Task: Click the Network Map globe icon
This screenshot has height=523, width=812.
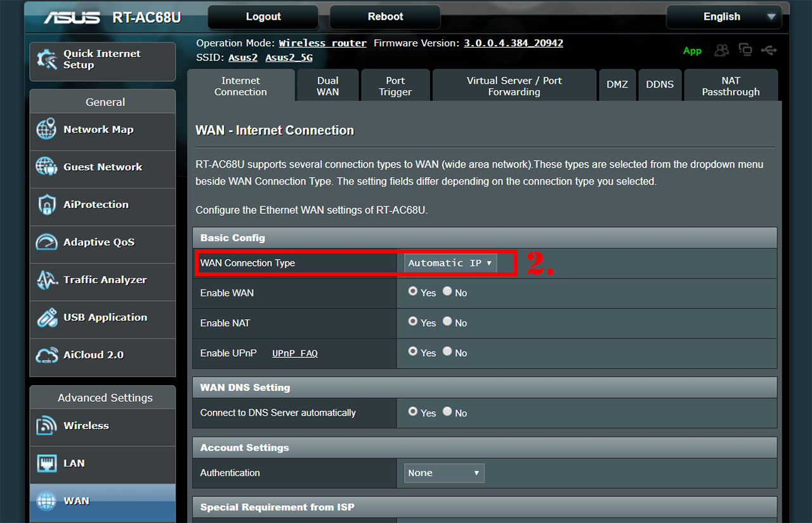Action: pyautogui.click(x=47, y=129)
